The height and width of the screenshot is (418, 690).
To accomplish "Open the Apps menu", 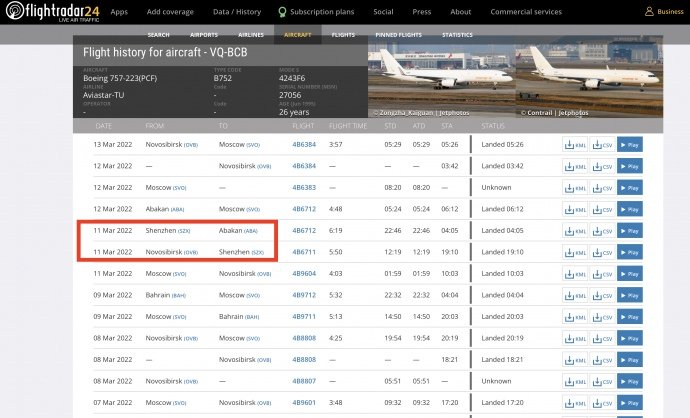I will click(119, 12).
